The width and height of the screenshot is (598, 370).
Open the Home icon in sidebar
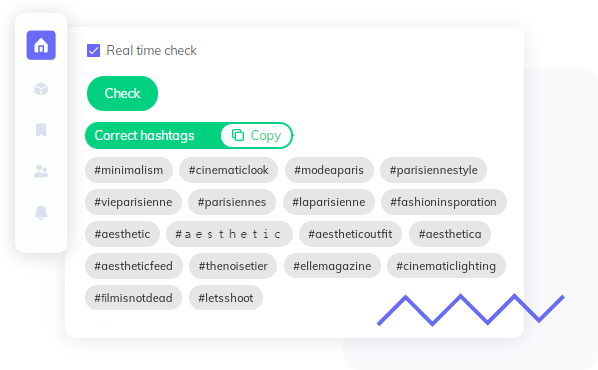tap(41, 45)
